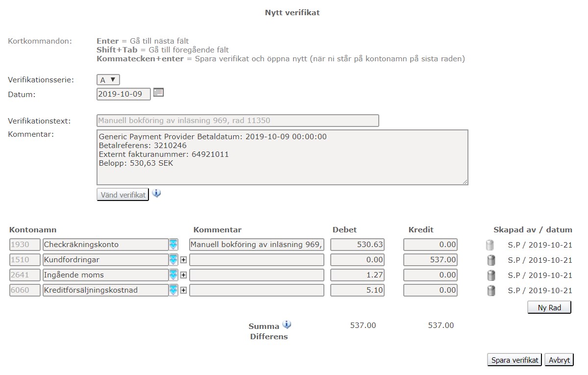Expand plus box on Kundfordringar row
The image size is (588, 375).
click(x=184, y=260)
